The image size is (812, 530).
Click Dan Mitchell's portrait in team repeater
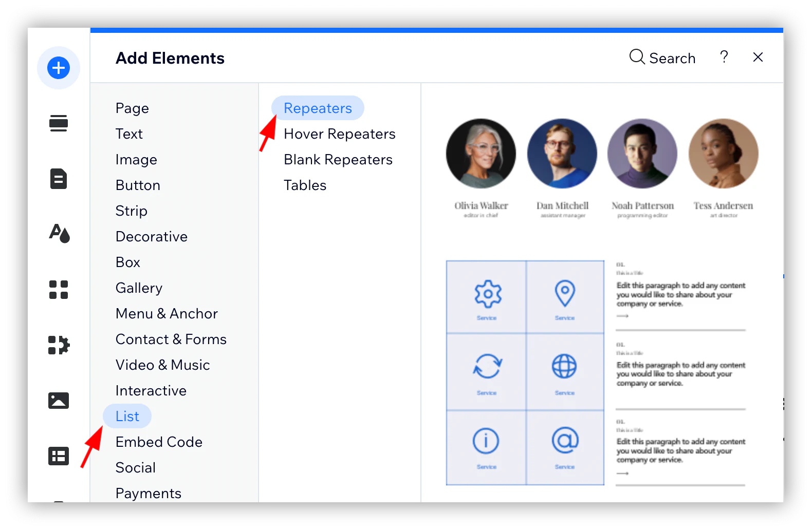[562, 154]
